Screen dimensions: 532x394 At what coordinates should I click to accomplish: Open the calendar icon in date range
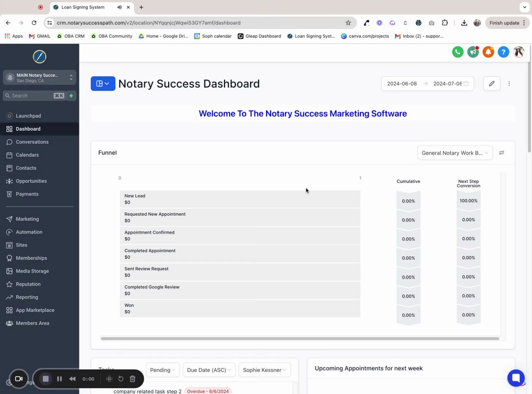(466, 83)
